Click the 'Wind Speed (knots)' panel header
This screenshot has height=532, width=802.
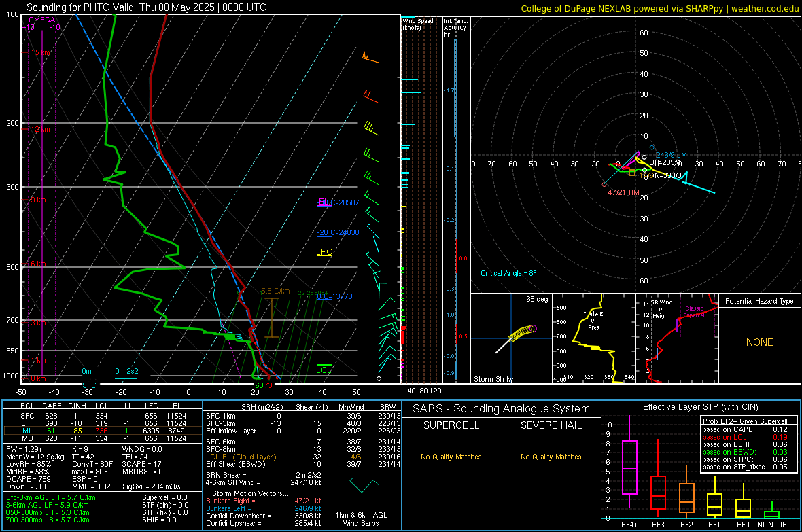(418, 24)
